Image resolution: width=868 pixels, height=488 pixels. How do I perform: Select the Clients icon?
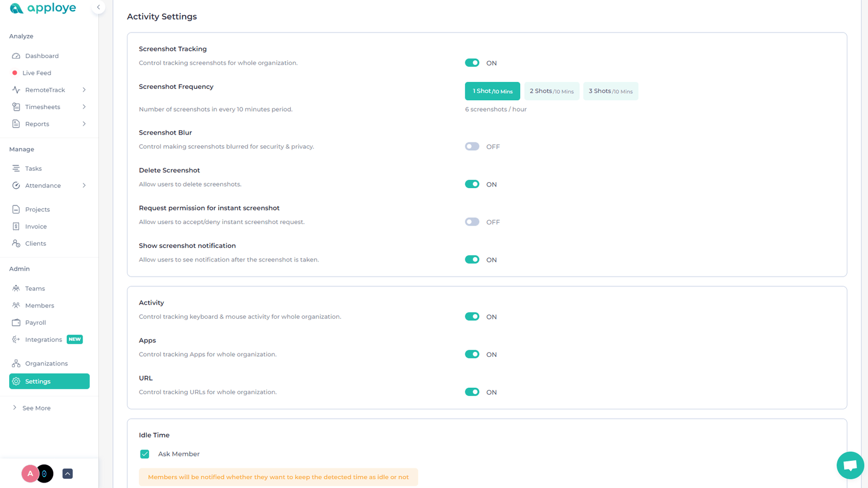coord(17,243)
